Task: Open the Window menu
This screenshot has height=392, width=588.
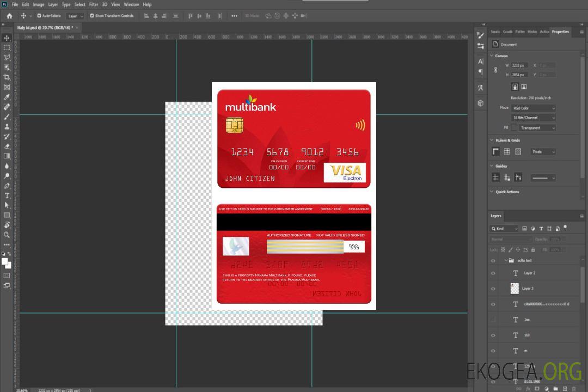Action: [x=131, y=4]
